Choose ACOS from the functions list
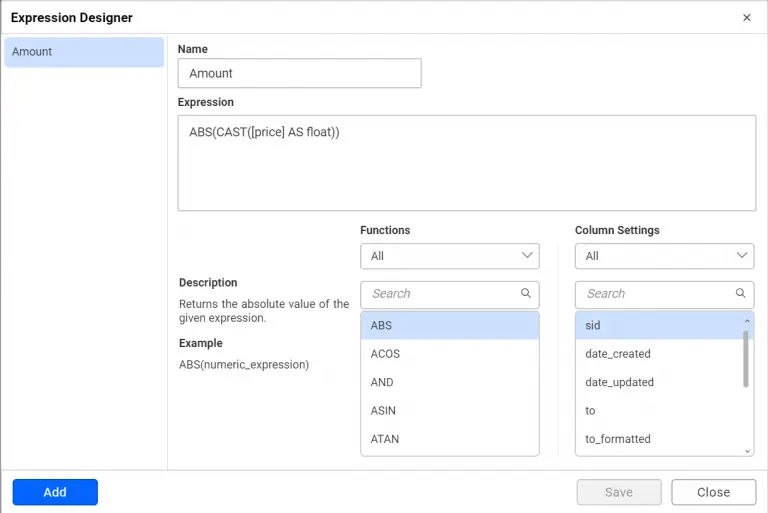The image size is (768, 513). point(449,354)
